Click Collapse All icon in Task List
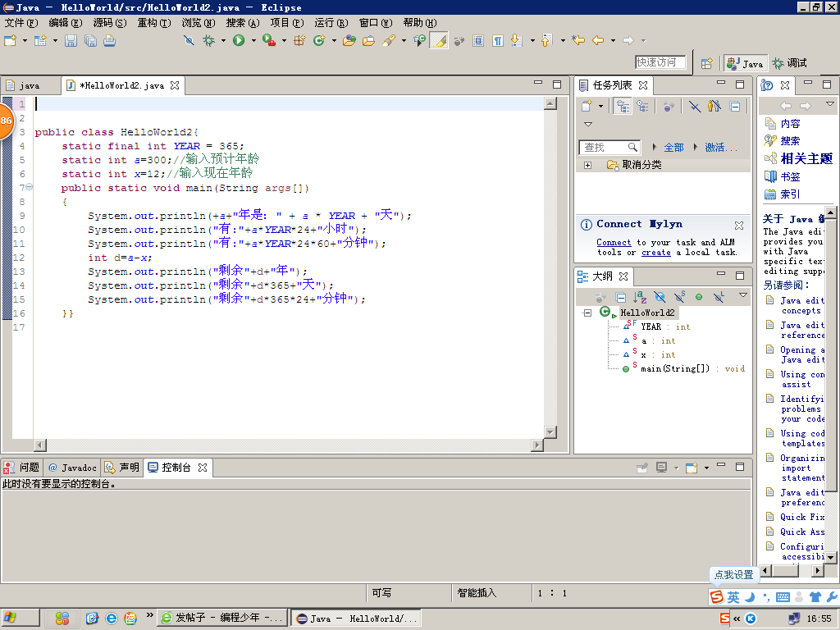The height and width of the screenshot is (630, 840). point(735,106)
